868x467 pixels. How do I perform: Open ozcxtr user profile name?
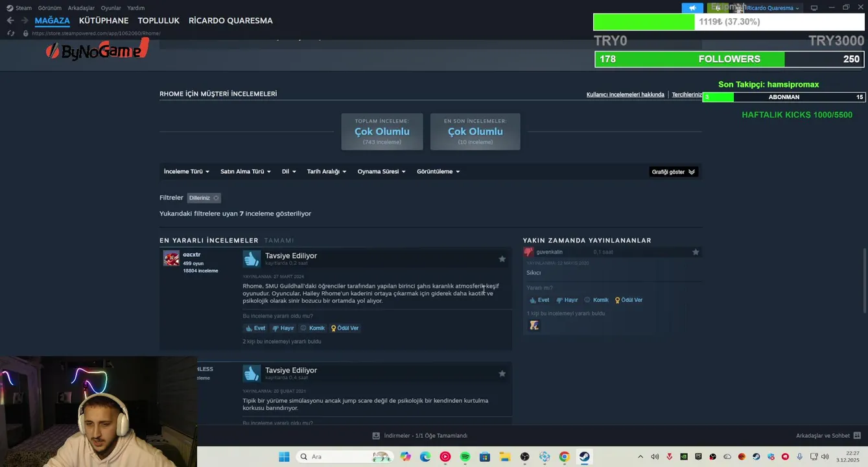click(192, 255)
